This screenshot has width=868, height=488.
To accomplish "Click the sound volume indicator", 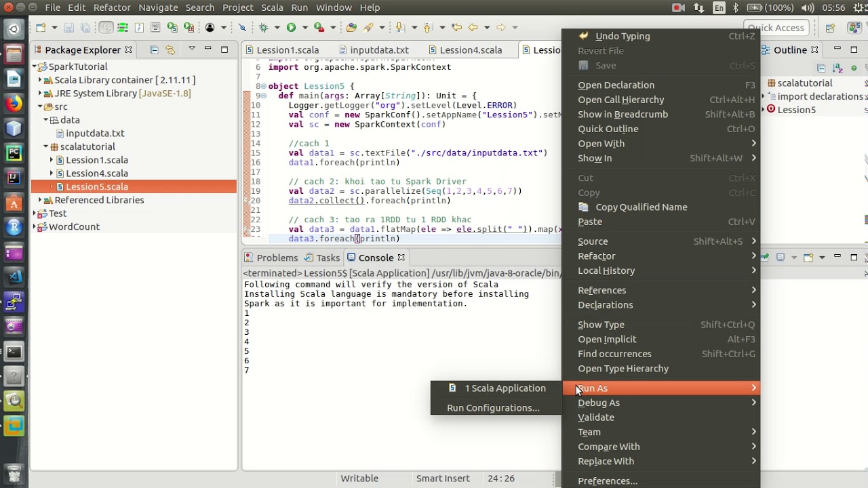I will tap(807, 7).
